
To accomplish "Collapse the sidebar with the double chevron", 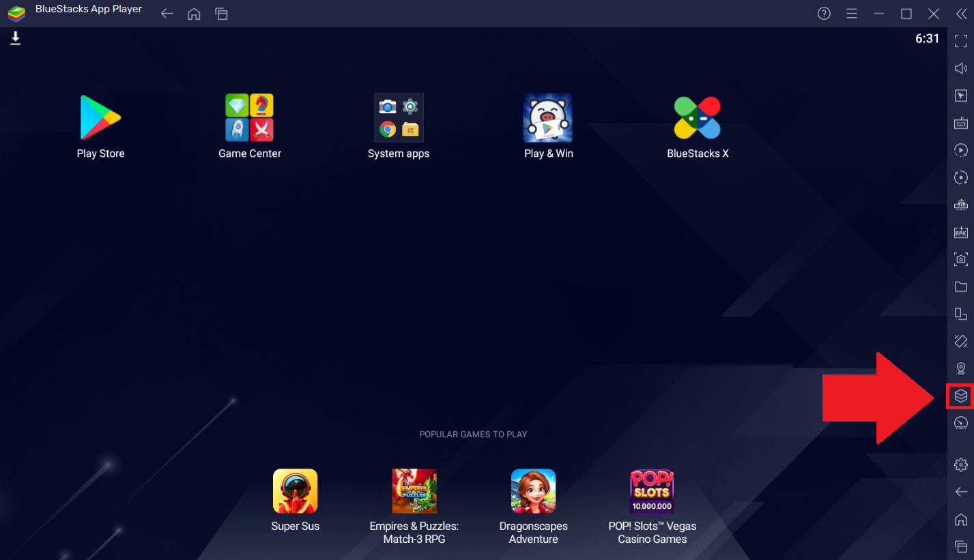I will [x=960, y=14].
